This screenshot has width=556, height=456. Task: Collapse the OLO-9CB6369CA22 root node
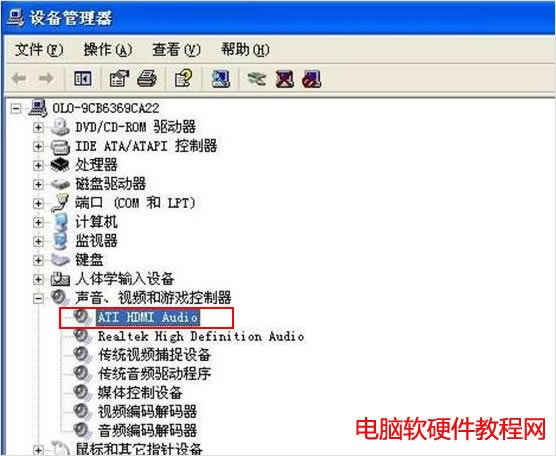(16, 108)
